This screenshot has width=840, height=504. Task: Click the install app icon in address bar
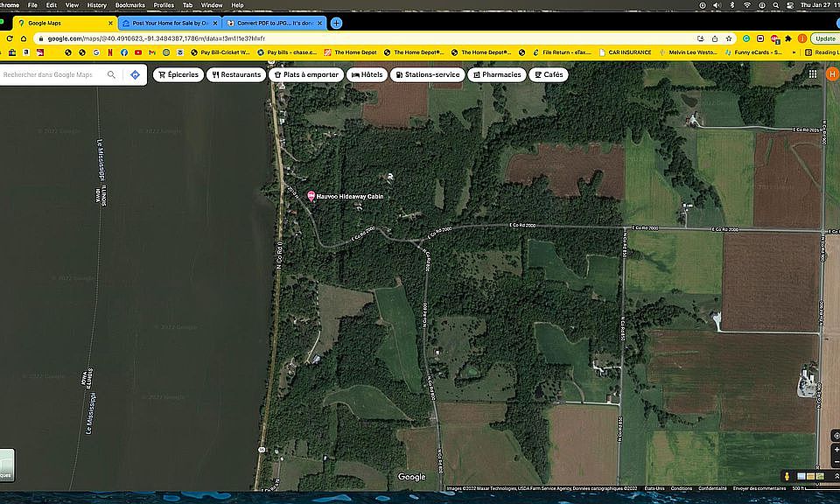coord(700,38)
